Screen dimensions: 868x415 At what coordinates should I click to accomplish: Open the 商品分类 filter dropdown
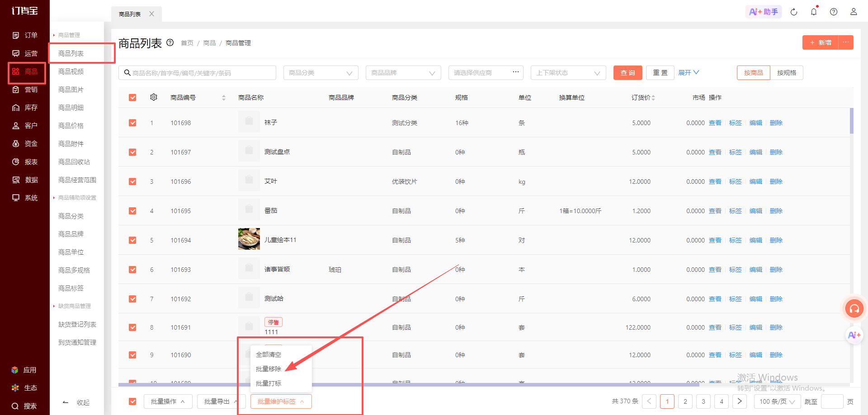point(321,73)
